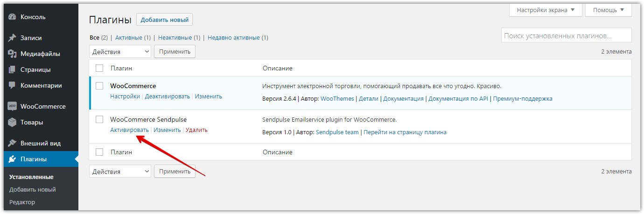Open Медиафайлы via its media icon
Screen dimensions: 644x214
point(13,54)
